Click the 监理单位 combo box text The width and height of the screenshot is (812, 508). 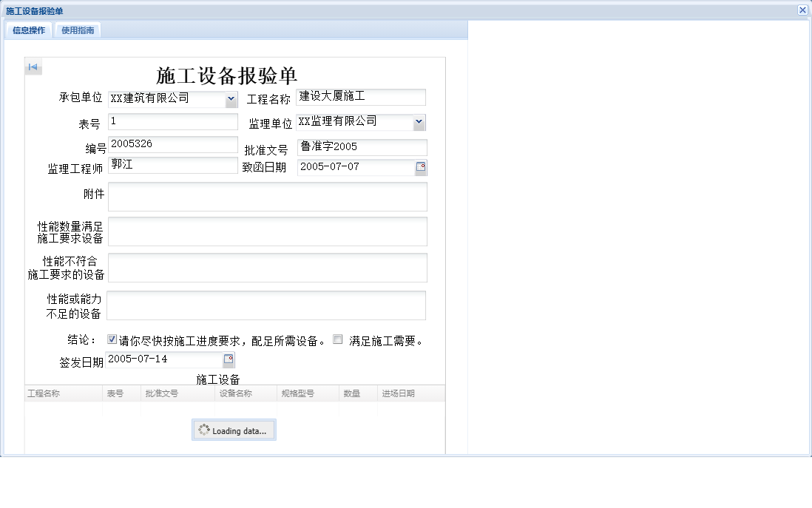pyautogui.click(x=355, y=122)
